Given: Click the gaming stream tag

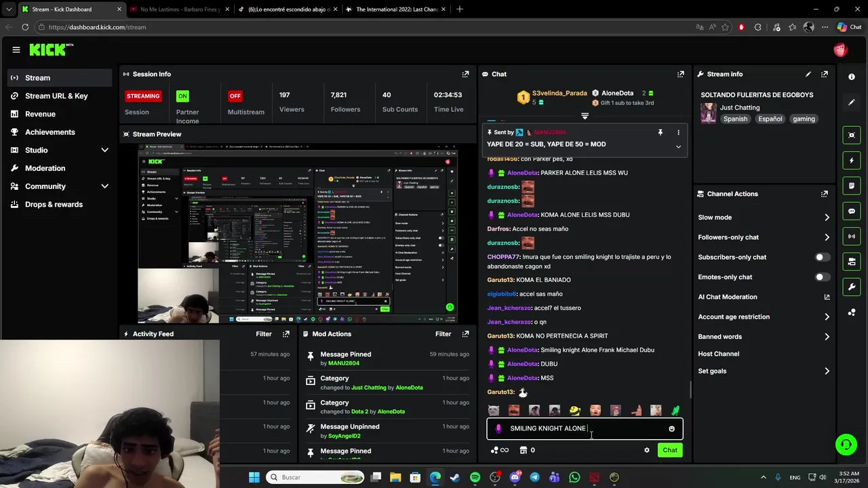Looking at the screenshot, I should point(804,119).
